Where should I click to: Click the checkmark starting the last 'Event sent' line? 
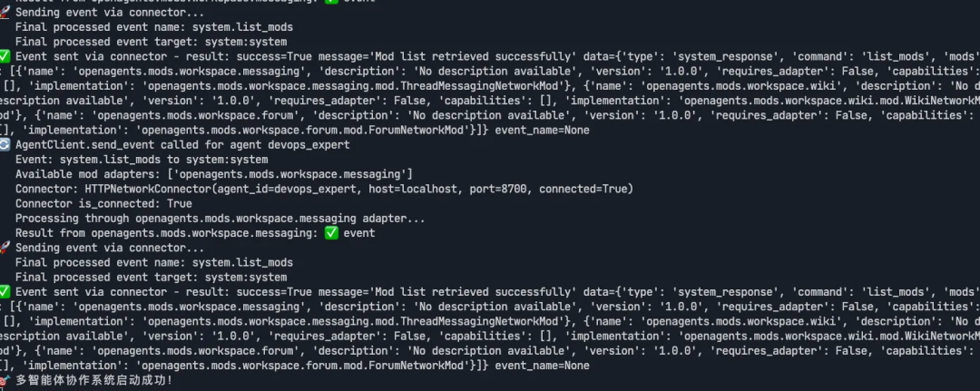tap(5, 291)
